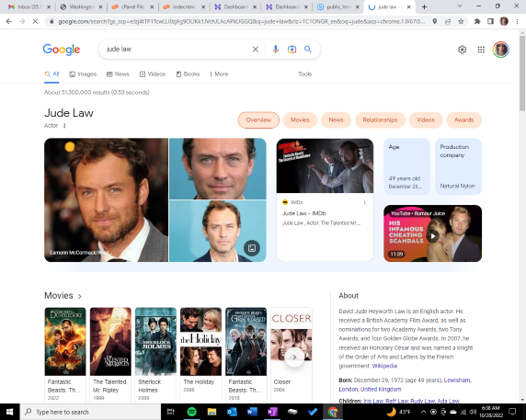Clear the search box with X

(x=256, y=50)
